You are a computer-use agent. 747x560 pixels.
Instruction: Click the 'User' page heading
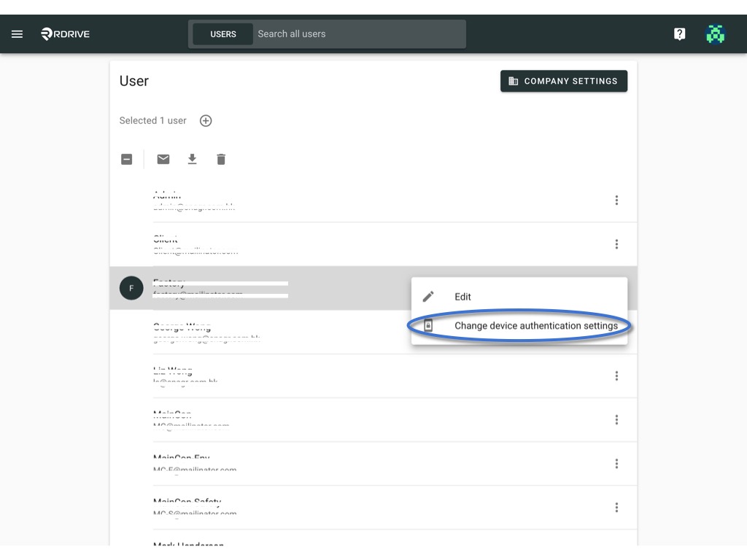point(134,81)
